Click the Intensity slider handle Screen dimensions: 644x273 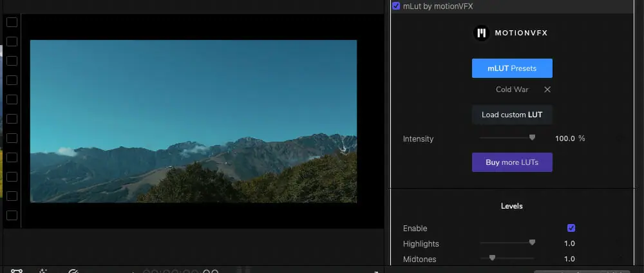point(532,138)
